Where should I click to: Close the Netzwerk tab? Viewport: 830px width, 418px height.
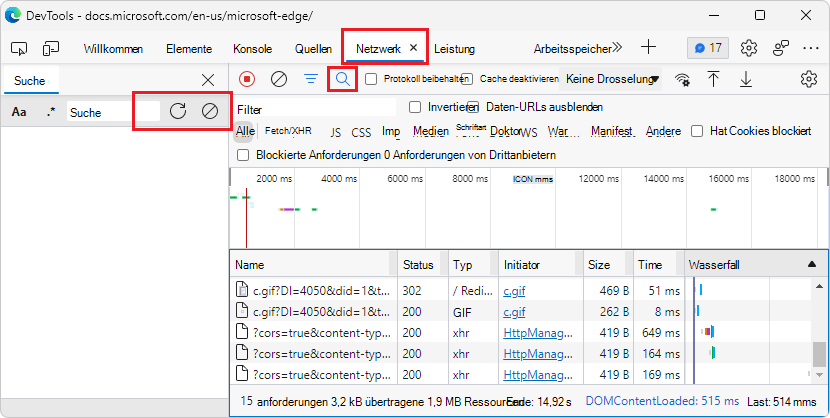coord(414,48)
